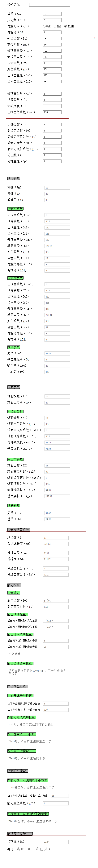Click the 齿顶高系数 (ha') field
This screenshot has height=868, width=98.
coord(52,94)
